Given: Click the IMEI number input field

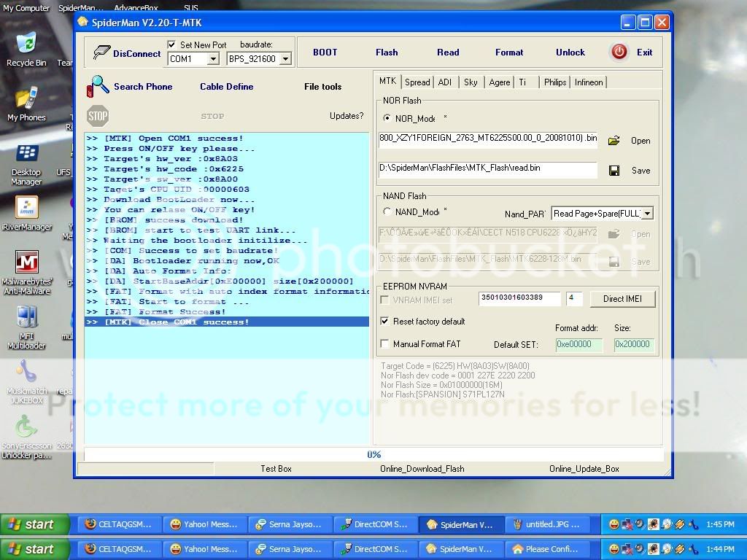Looking at the screenshot, I should coord(519,297).
